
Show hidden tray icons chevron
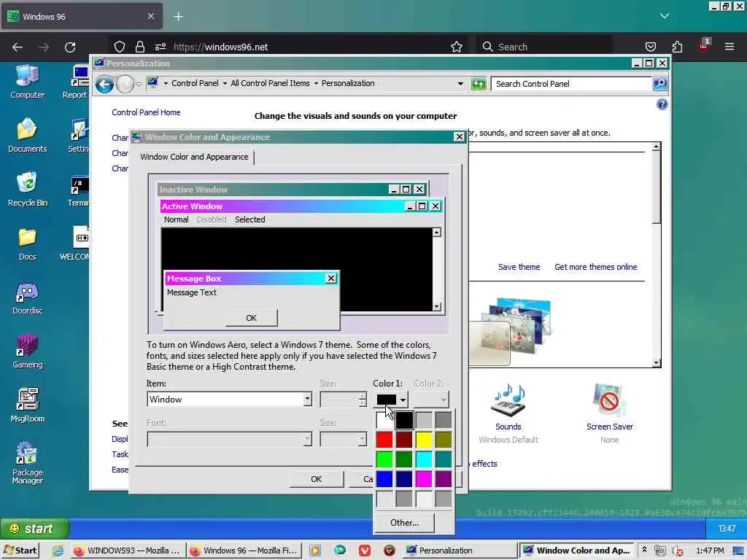click(644, 550)
